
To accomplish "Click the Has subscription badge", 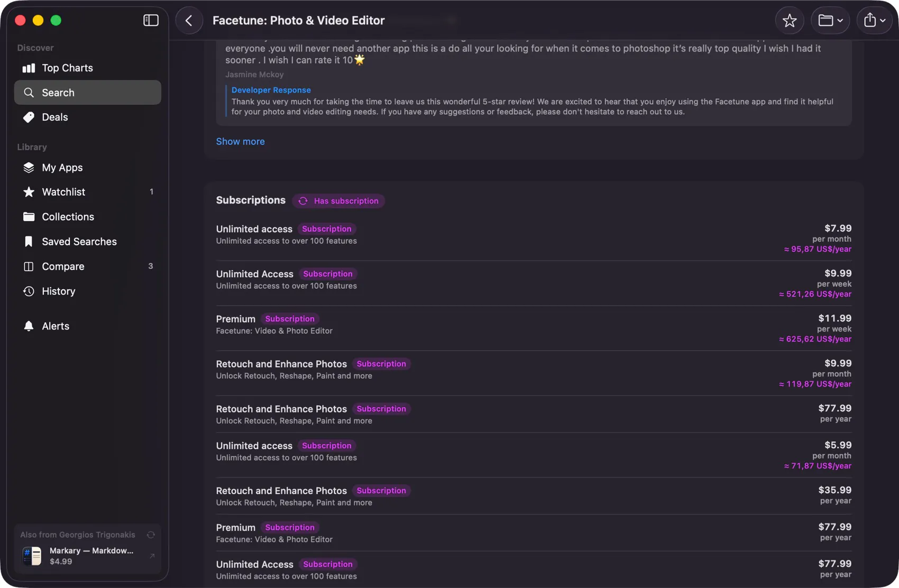I will (x=338, y=201).
